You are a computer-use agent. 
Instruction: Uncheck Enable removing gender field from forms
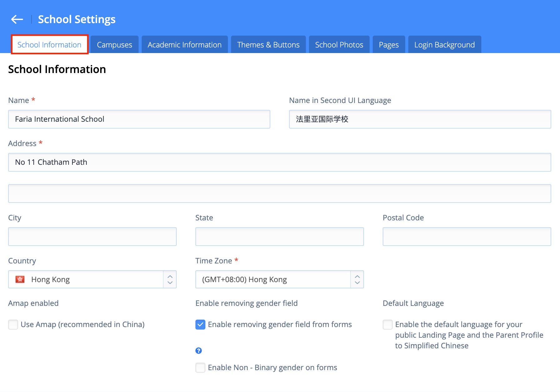point(200,325)
